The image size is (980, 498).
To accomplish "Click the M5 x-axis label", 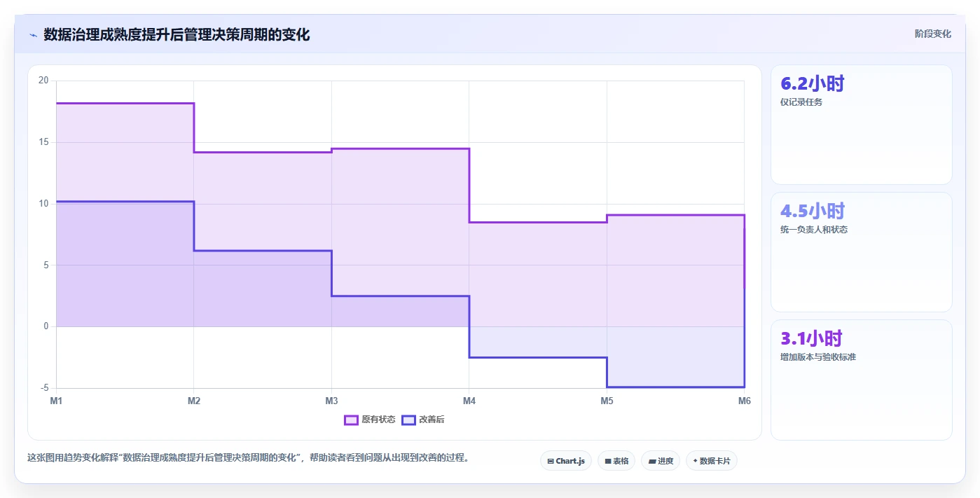I will pos(607,401).
